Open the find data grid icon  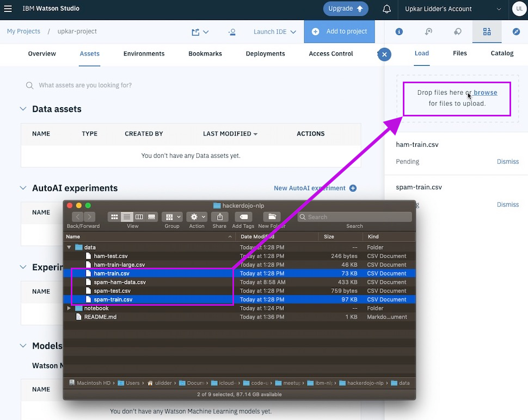point(487,32)
